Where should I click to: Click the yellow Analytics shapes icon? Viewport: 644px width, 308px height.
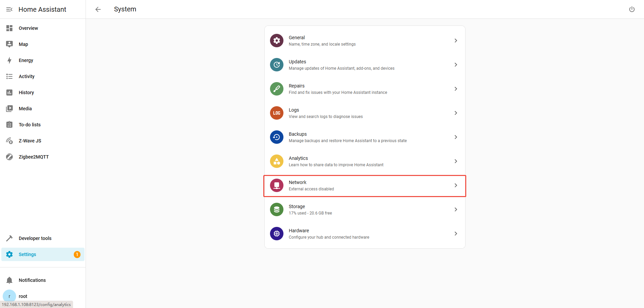click(276, 161)
